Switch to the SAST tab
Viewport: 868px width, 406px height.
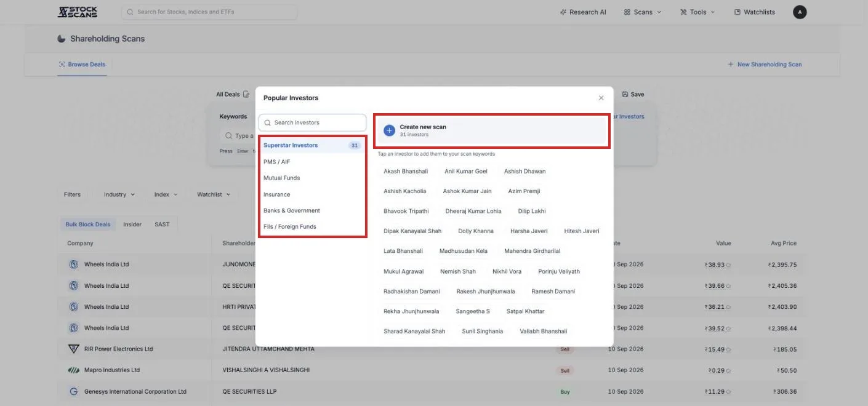[162, 225]
